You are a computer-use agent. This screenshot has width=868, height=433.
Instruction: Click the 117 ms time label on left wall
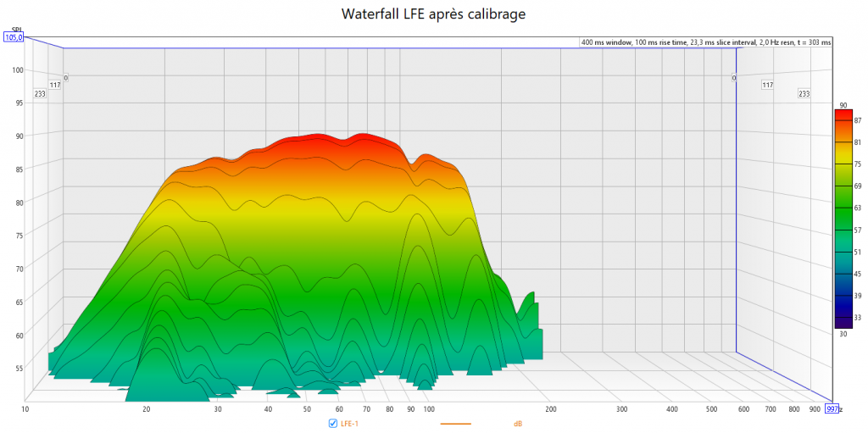coord(55,85)
